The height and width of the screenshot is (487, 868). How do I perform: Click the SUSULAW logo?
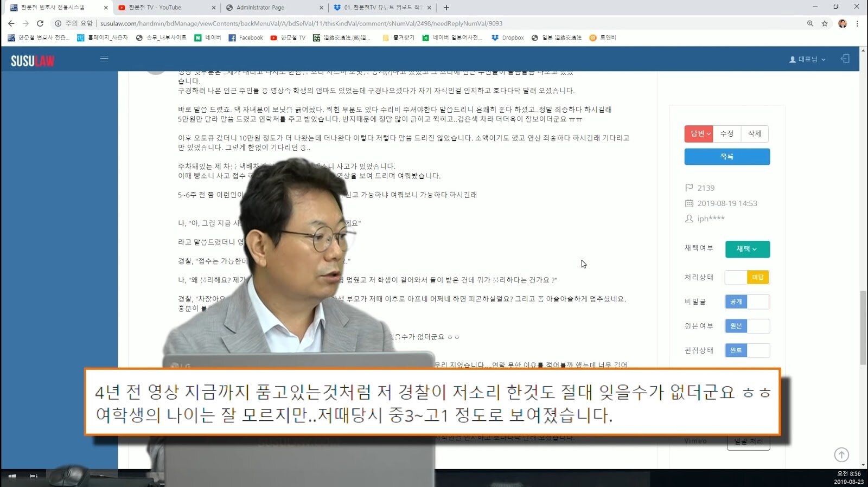(33, 61)
